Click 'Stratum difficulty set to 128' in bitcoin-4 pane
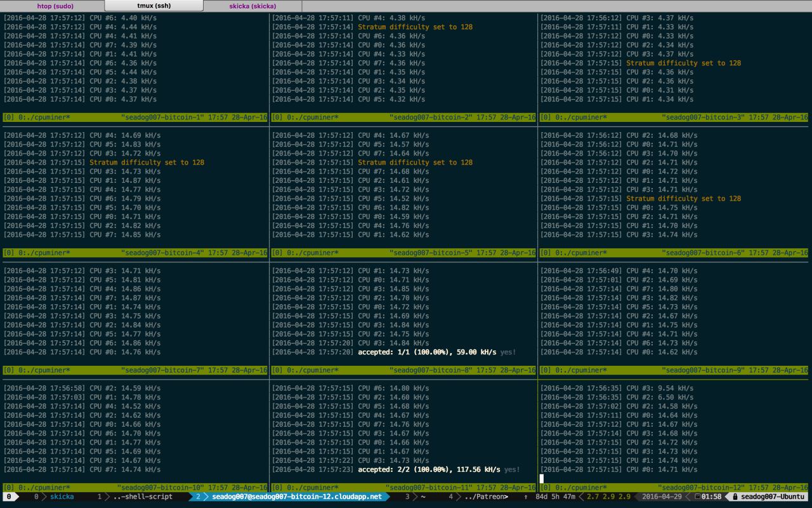 [147, 163]
